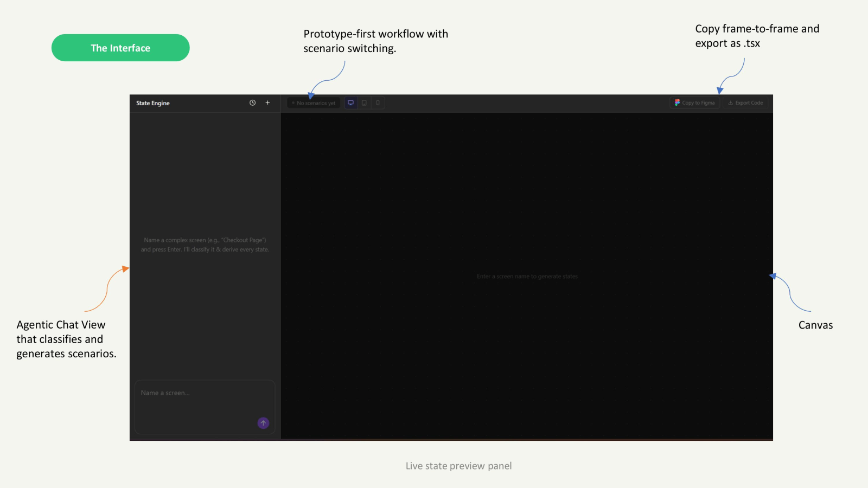Open the chat history clock icon
This screenshot has width=868, height=488.
[252, 102]
